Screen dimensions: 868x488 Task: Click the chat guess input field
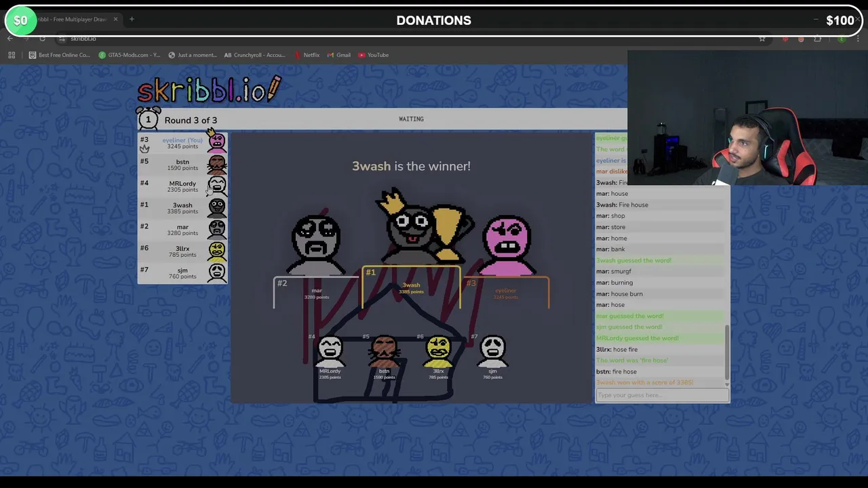tap(662, 395)
